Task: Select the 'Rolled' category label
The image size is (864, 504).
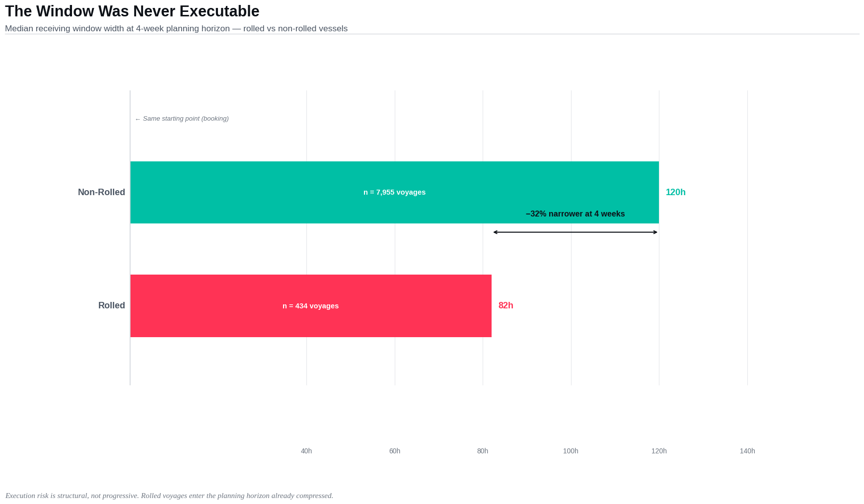Action: click(x=111, y=305)
